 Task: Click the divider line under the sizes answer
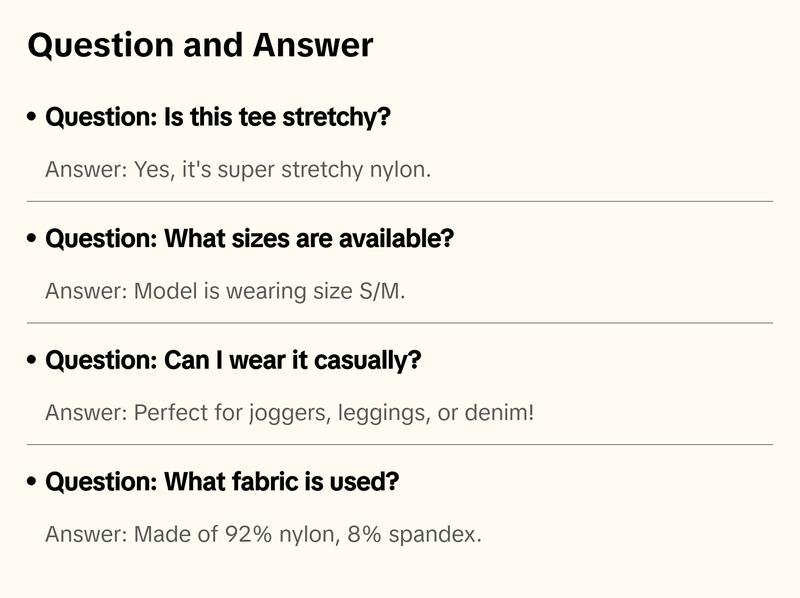pyautogui.click(x=400, y=323)
